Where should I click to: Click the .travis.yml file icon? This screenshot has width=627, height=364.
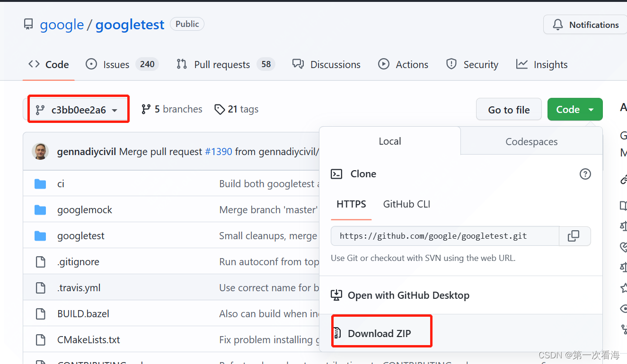coord(41,287)
